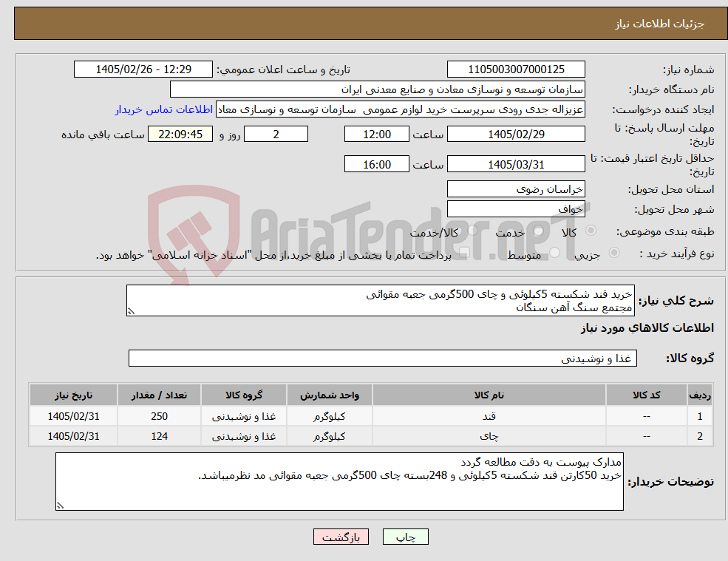Click the quantity cell 250
Screen dimensions: 728x561
pos(159,416)
